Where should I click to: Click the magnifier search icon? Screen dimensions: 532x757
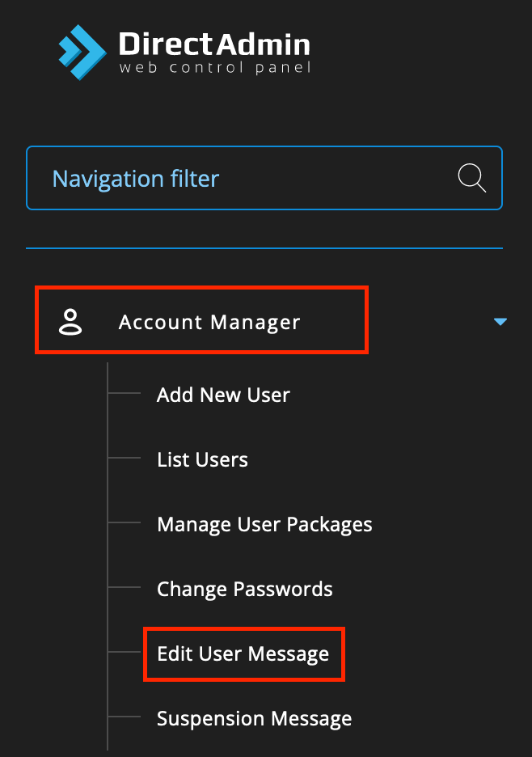(x=471, y=178)
